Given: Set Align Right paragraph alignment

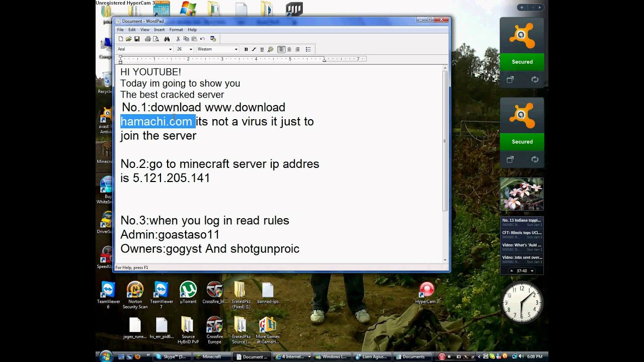Looking at the screenshot, I should [x=297, y=49].
